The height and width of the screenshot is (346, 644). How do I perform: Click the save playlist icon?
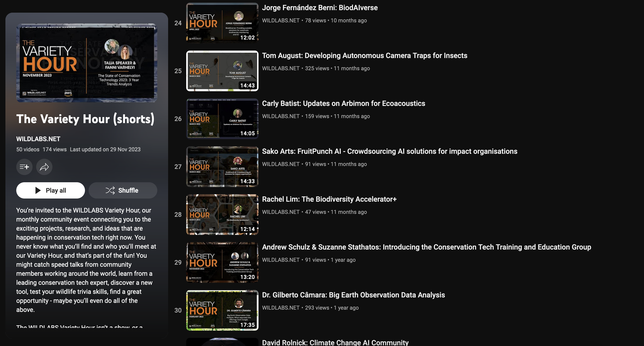[x=24, y=167]
